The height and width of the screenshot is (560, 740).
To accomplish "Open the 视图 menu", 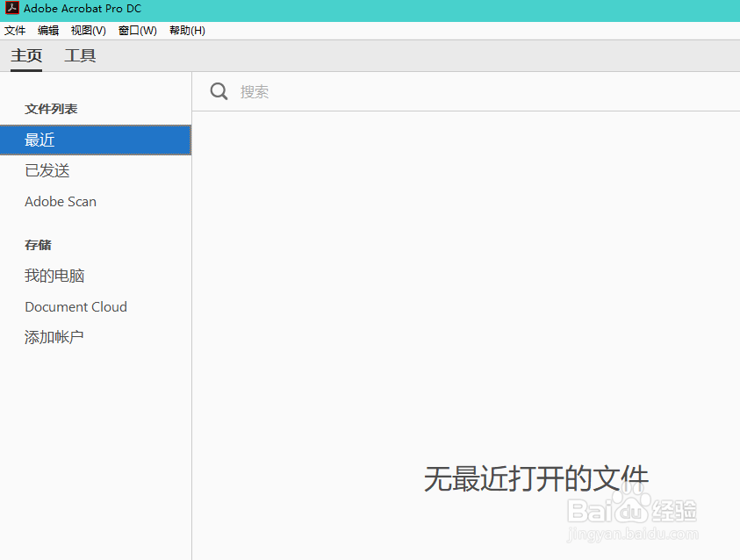I will [x=87, y=30].
